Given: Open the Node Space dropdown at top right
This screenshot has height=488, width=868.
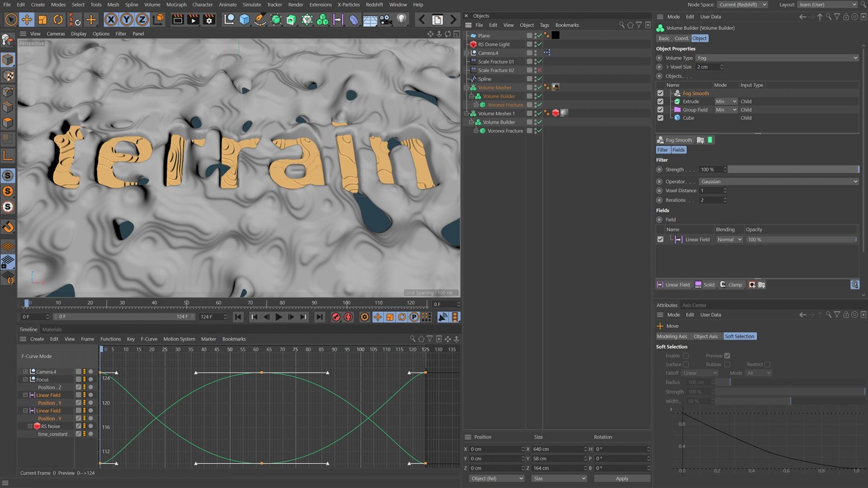Looking at the screenshot, I should [x=743, y=4].
